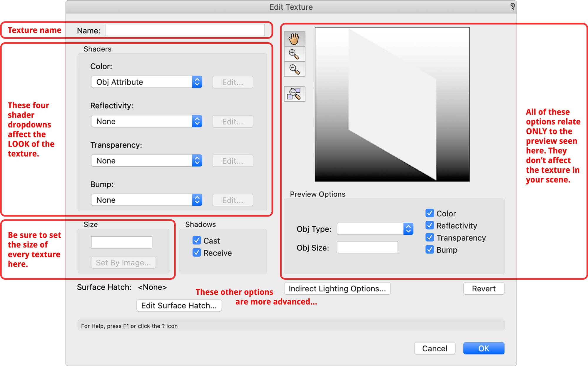588x366 pixels.
Task: Click the Edit Surface Hatch button
Action: tap(179, 305)
